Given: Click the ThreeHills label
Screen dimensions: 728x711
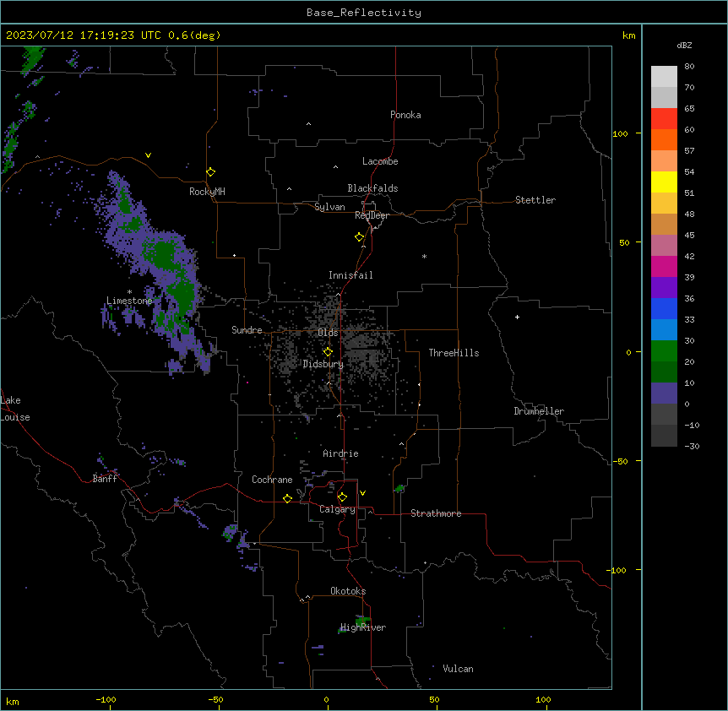Looking at the screenshot, I should coord(454,353).
